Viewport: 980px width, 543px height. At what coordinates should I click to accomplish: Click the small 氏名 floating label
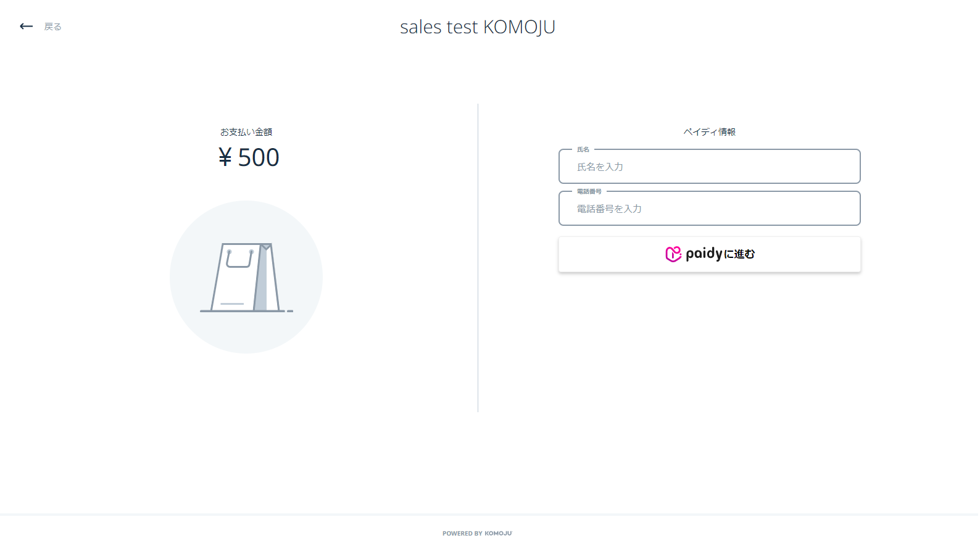pos(583,150)
